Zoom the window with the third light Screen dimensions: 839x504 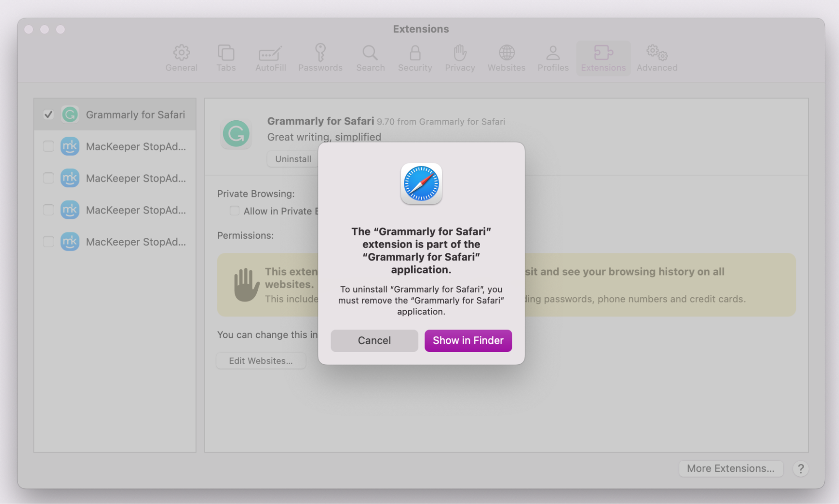pyautogui.click(x=60, y=29)
